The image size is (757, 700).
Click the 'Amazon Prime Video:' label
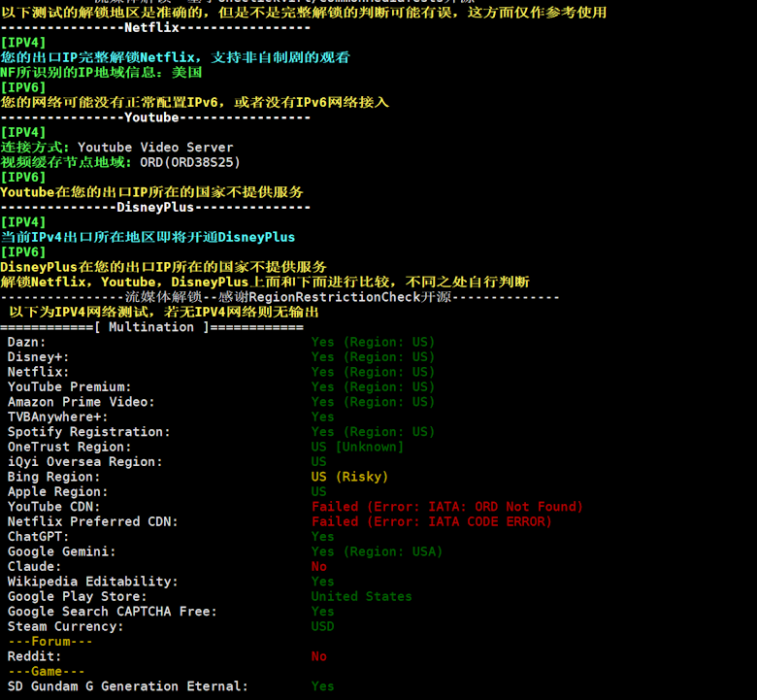tap(81, 402)
